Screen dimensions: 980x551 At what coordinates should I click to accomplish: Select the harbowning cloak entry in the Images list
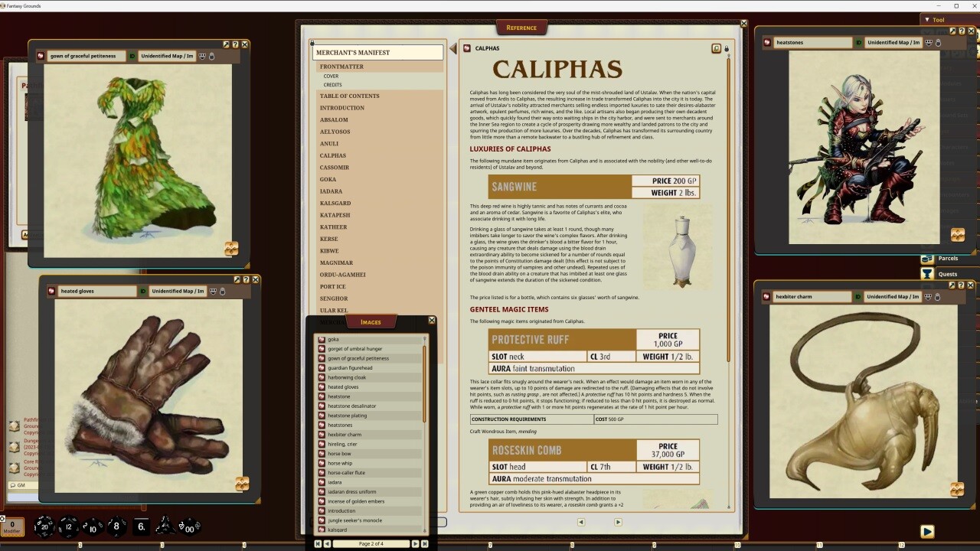[349, 377]
